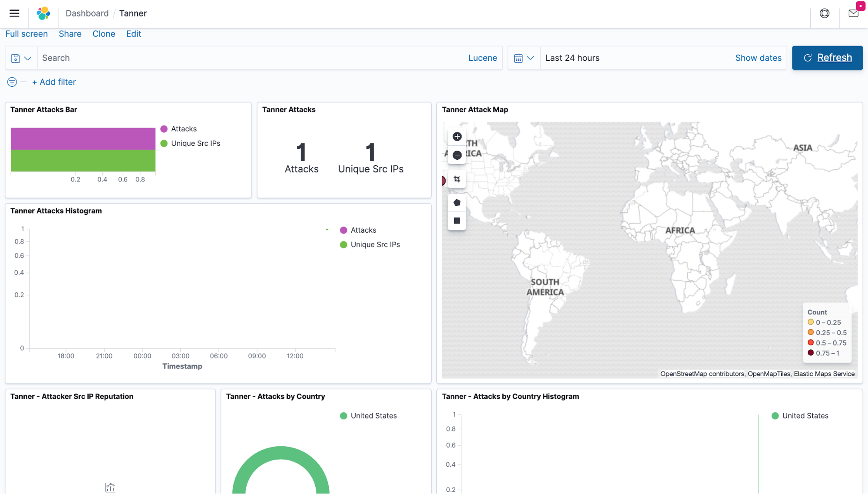Zoom out on the attack map
The image size is (868, 494).
coord(457,155)
